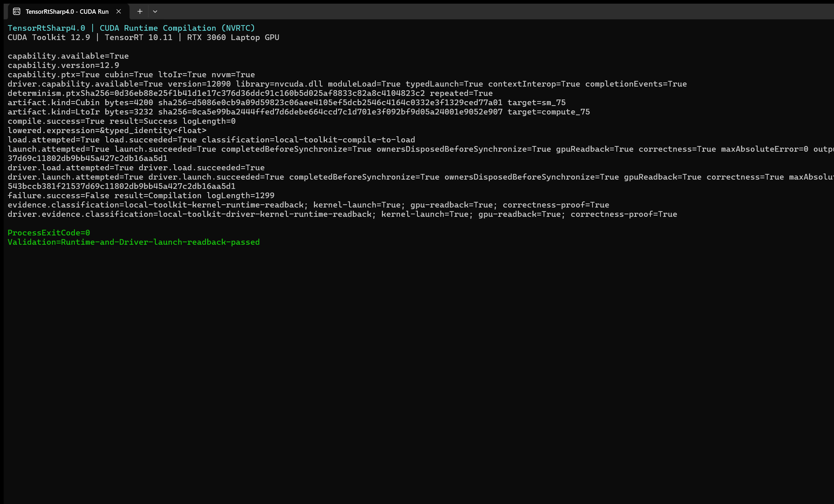Click the 'artifact.kind=Cubin' line

pyautogui.click(x=287, y=102)
